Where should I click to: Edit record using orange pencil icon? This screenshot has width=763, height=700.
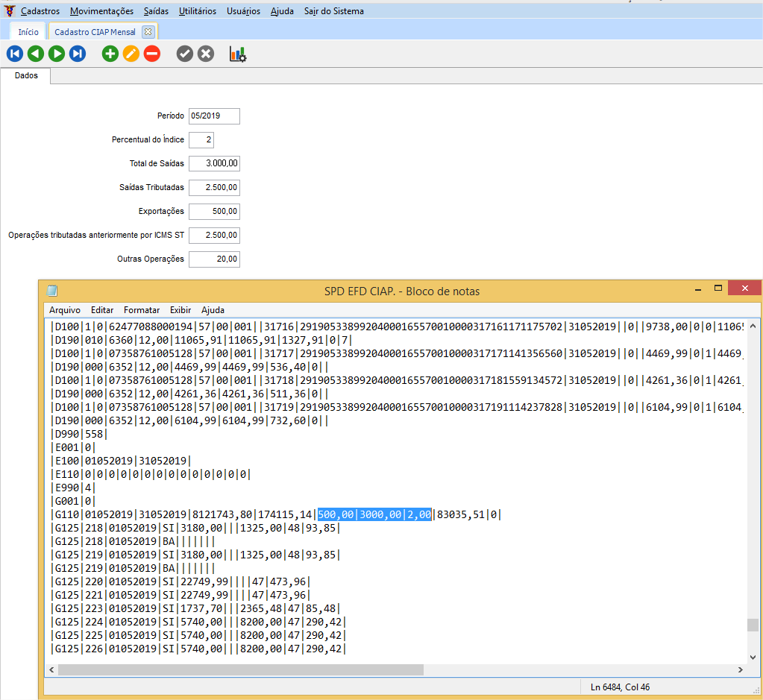[131, 54]
